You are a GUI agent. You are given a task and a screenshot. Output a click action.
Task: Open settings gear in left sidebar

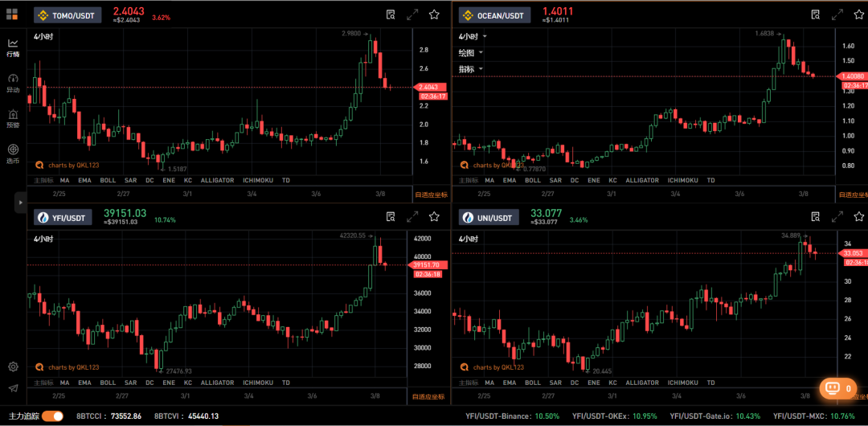tap(14, 367)
